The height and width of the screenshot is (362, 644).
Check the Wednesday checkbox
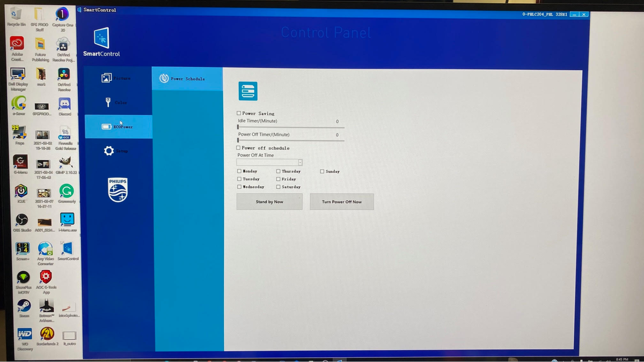(239, 187)
